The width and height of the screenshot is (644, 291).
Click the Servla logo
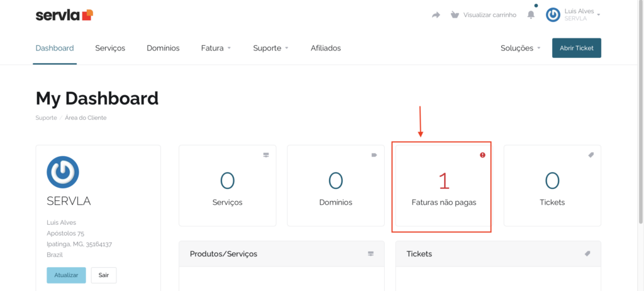click(x=65, y=15)
